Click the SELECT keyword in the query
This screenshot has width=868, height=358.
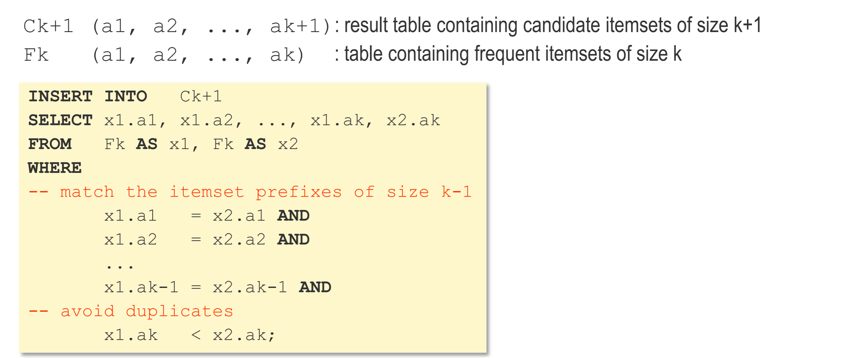click(x=60, y=120)
